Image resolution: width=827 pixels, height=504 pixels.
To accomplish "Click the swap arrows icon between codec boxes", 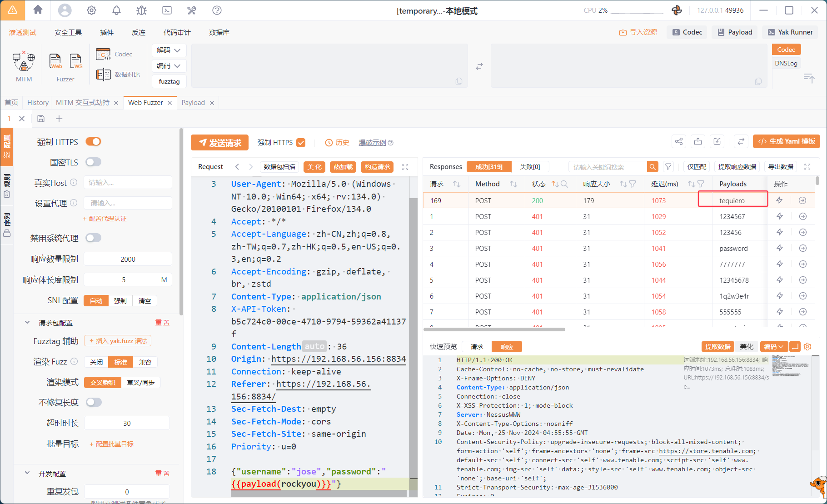I will pos(479,66).
